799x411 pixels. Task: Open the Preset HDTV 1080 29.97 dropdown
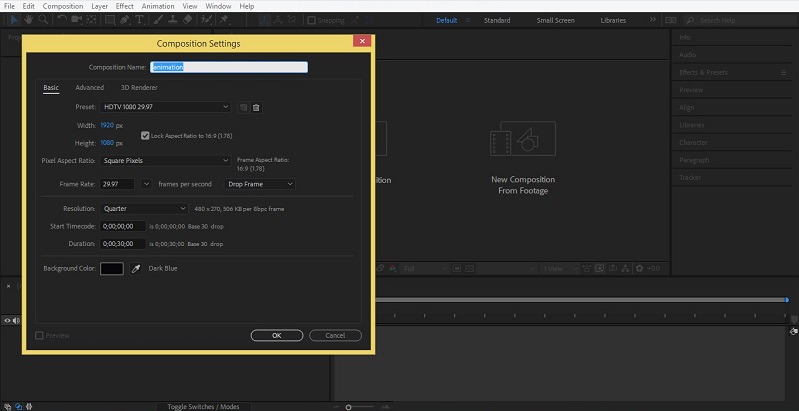click(x=165, y=107)
